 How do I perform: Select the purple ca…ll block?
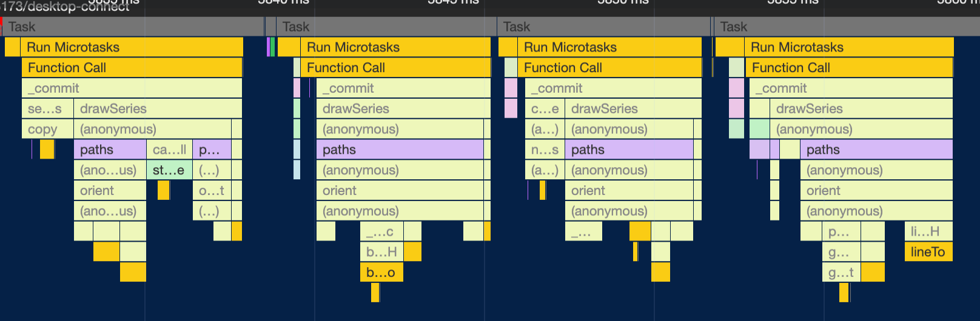coord(169,150)
